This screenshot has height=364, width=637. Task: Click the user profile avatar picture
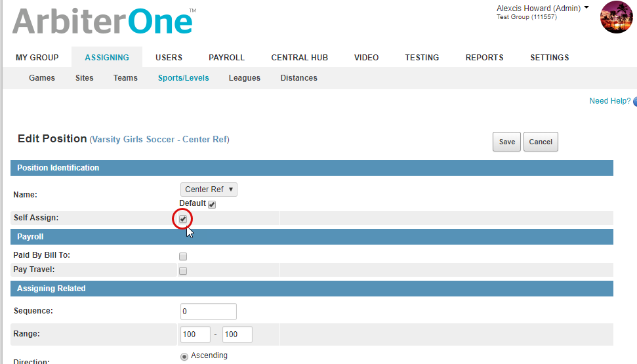(615, 17)
